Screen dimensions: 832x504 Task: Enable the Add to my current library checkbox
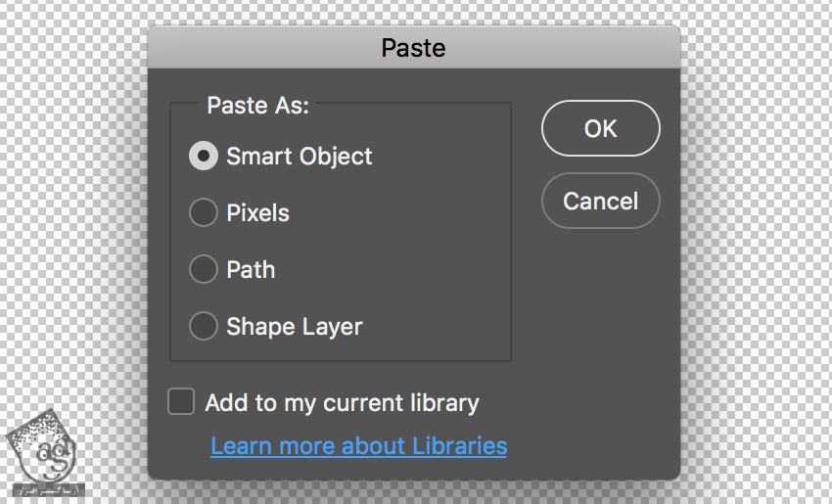[181, 401]
